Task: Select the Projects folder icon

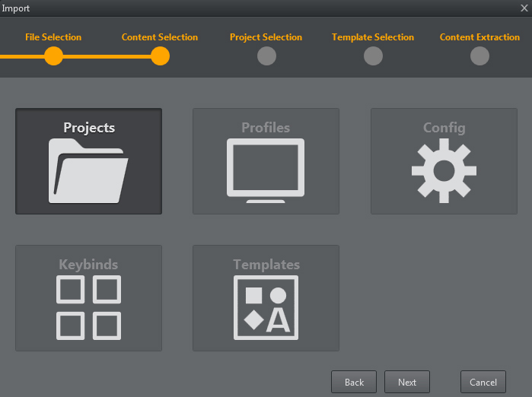Action: tap(88, 171)
